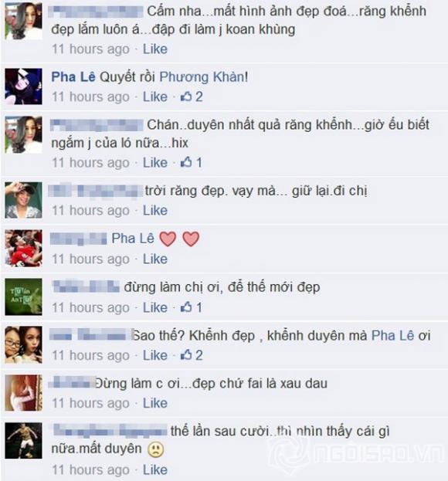Click the sad face emoji in last comment

click(x=156, y=449)
